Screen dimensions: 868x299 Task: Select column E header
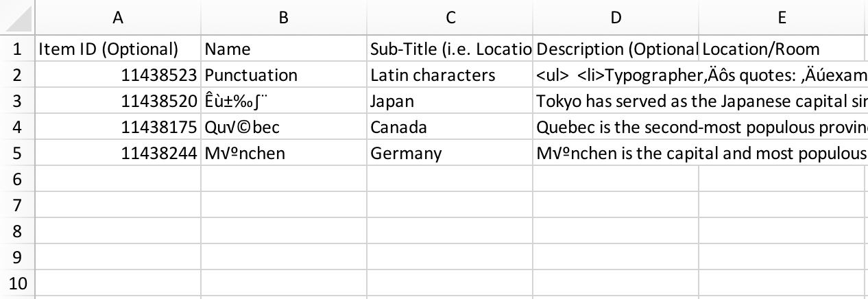point(782,19)
